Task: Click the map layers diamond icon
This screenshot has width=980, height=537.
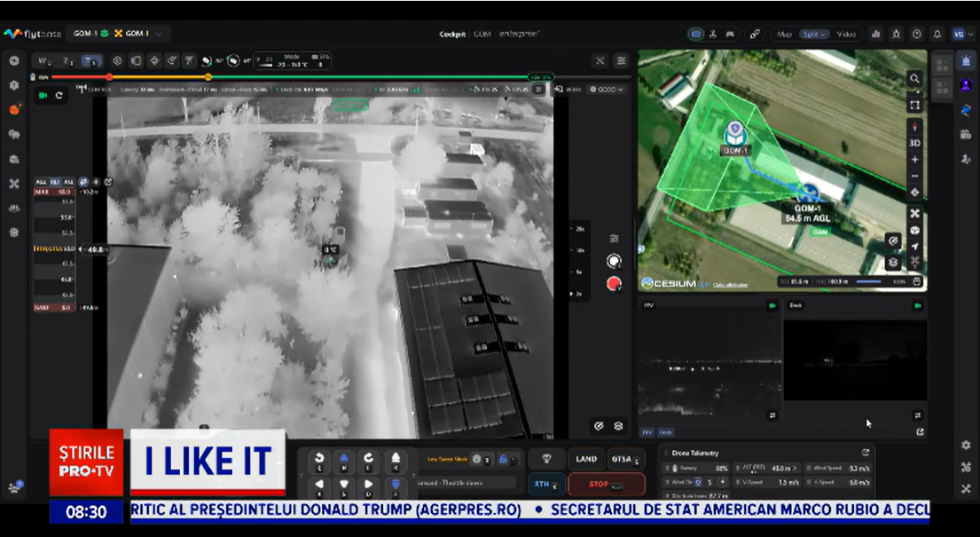Action: [x=914, y=193]
